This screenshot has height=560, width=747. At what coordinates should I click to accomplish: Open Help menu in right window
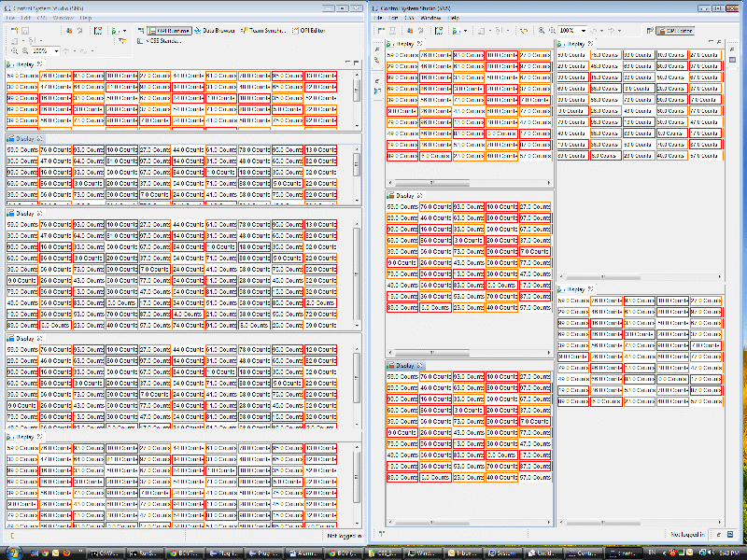click(455, 18)
